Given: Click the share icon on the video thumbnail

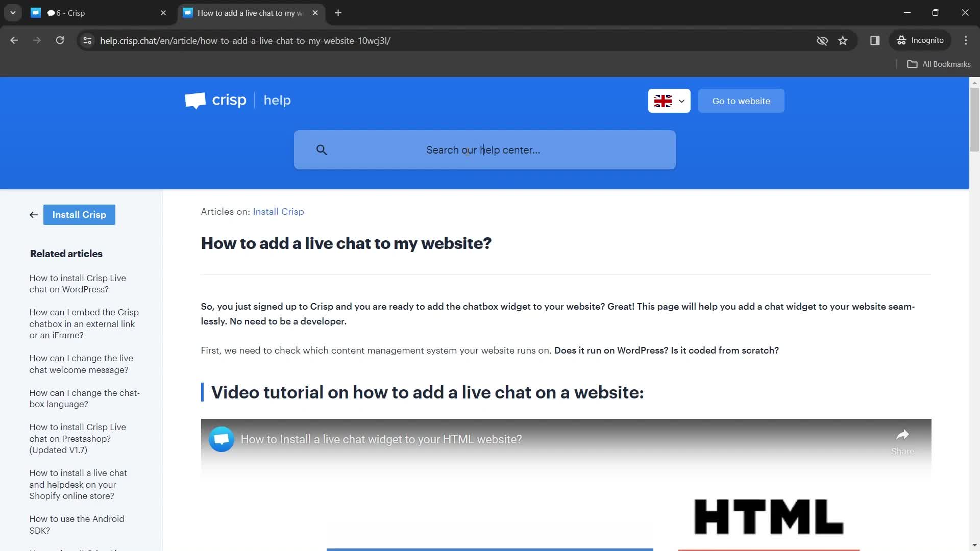Looking at the screenshot, I should [x=902, y=435].
